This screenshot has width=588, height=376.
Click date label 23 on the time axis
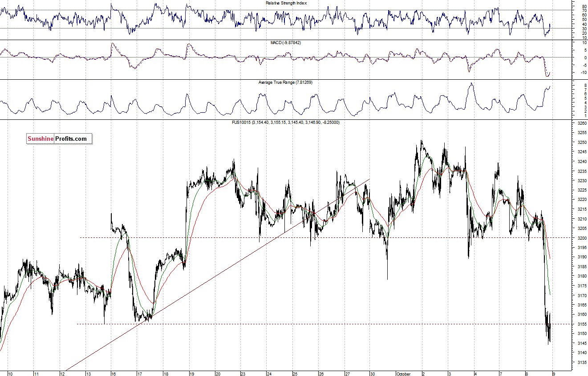243,374
